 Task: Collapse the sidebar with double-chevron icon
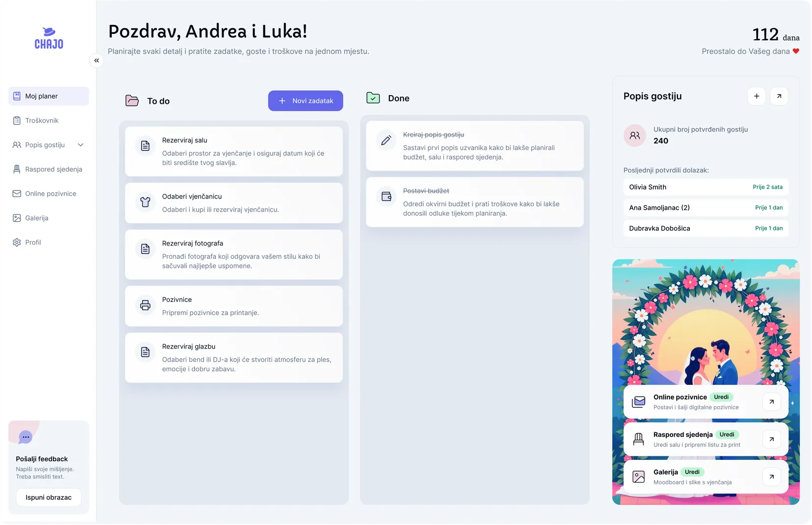point(97,60)
